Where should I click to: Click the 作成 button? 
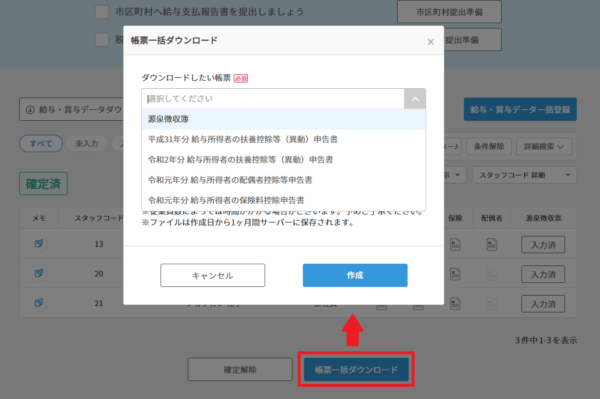(x=355, y=275)
